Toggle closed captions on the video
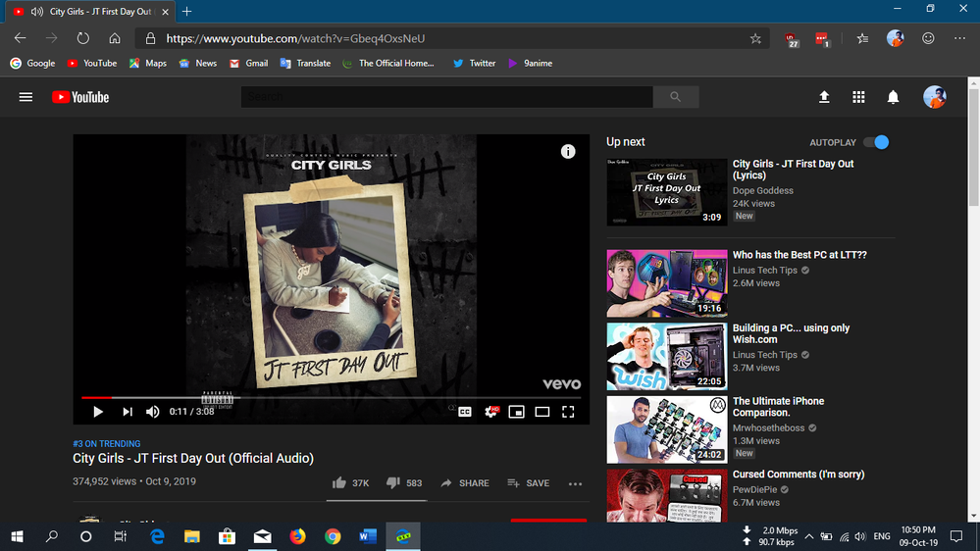This screenshot has width=980, height=551. point(465,412)
